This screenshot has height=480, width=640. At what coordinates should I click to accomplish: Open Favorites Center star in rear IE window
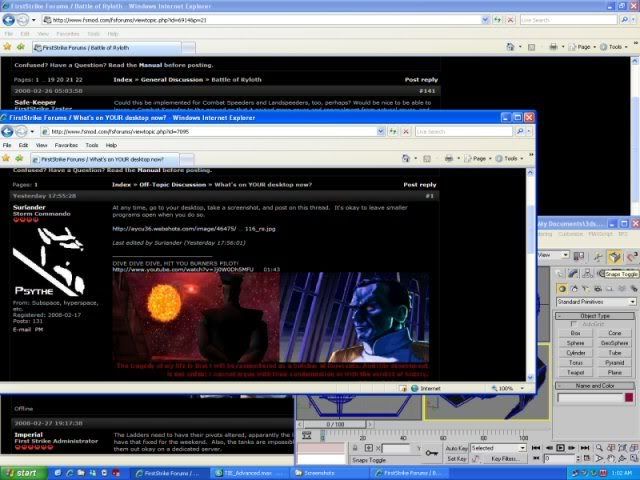point(7,47)
